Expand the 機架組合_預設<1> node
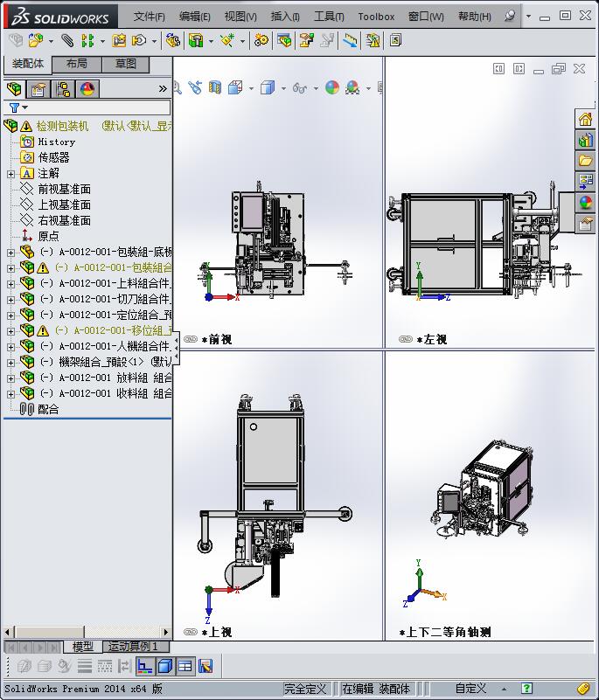 click(10, 363)
